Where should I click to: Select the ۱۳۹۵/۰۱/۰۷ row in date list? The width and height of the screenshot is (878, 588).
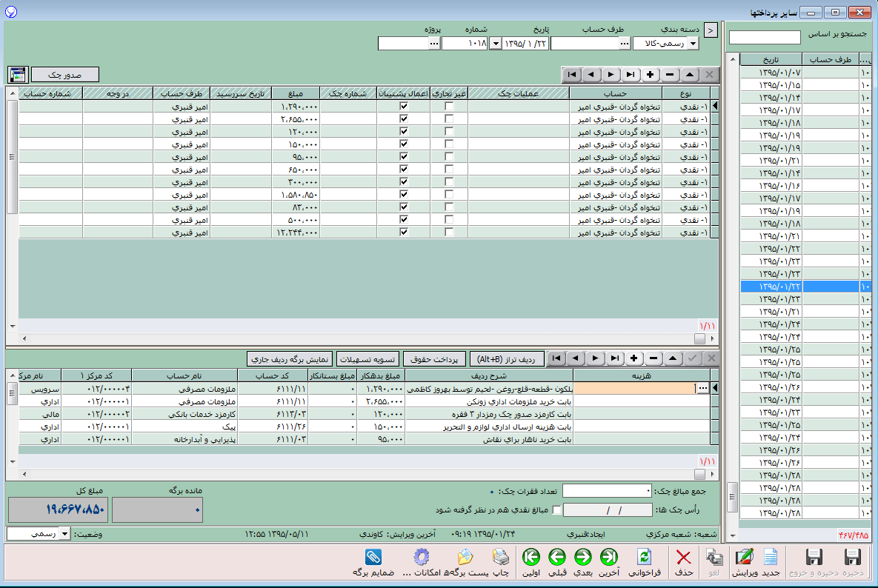click(x=805, y=72)
